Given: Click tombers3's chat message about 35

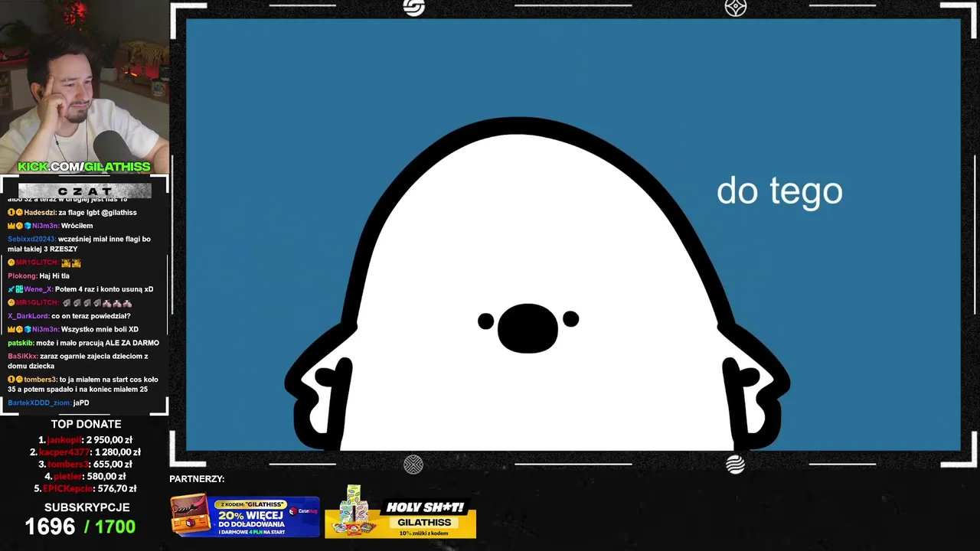Looking at the screenshot, I should click(83, 384).
